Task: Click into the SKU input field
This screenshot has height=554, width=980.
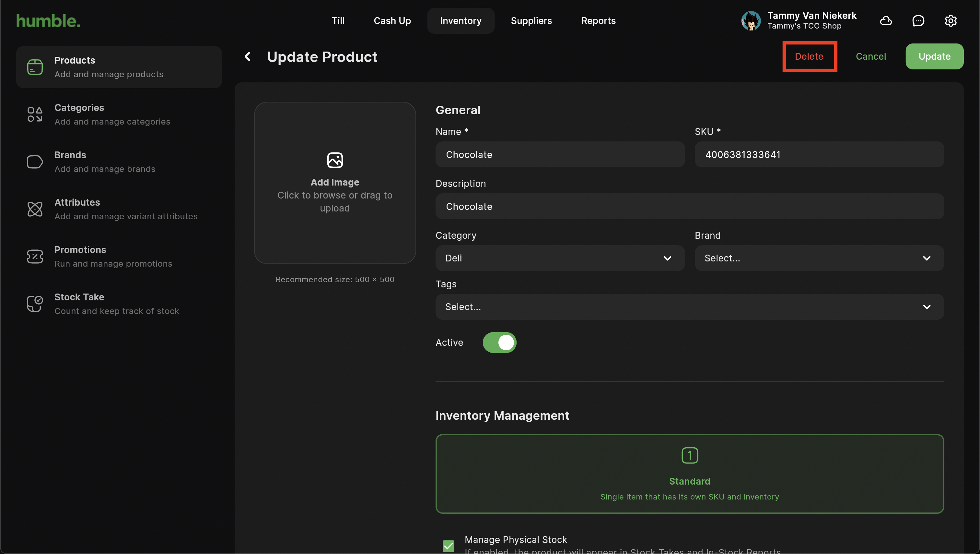Action: pyautogui.click(x=819, y=155)
